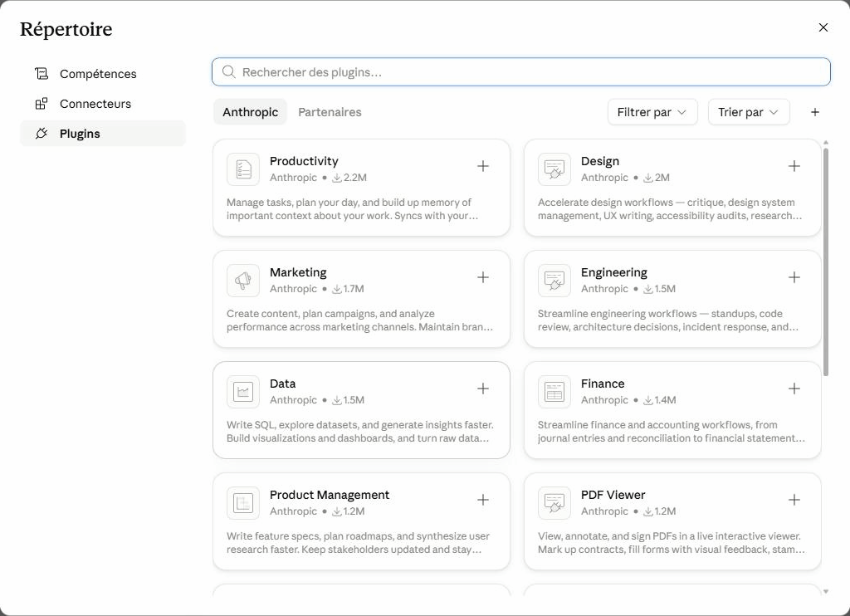Open the Filtrer par dropdown
The height and width of the screenshot is (616, 850).
click(652, 112)
